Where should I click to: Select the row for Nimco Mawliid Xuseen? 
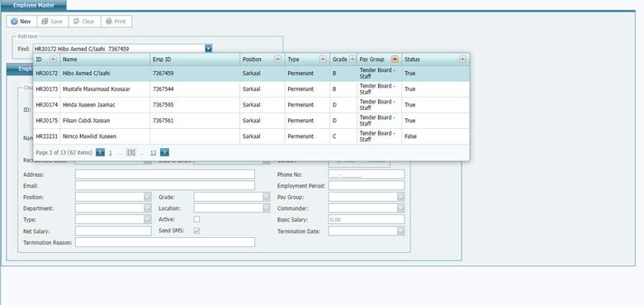click(x=251, y=136)
